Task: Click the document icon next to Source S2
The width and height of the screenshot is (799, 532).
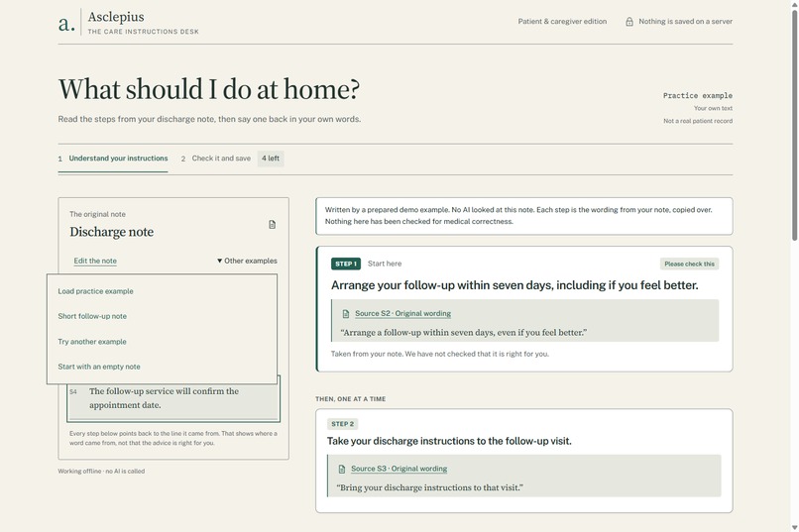Action: 346,314
